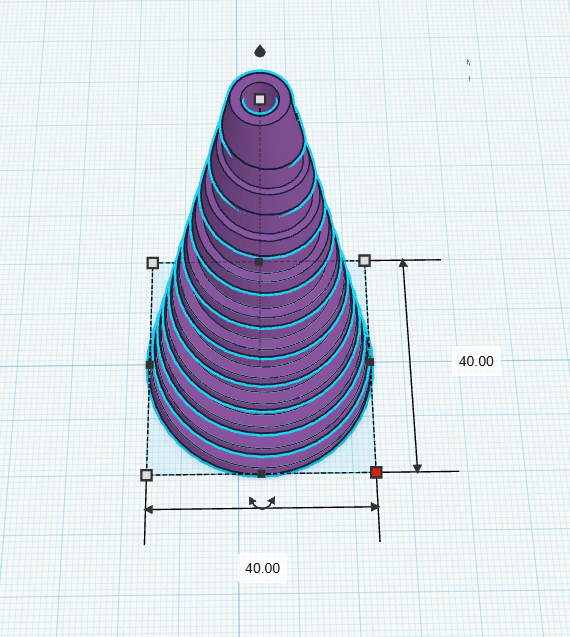Click the curved rotation arrow handle below the cone
This screenshot has width=570, height=637.
coord(262,503)
